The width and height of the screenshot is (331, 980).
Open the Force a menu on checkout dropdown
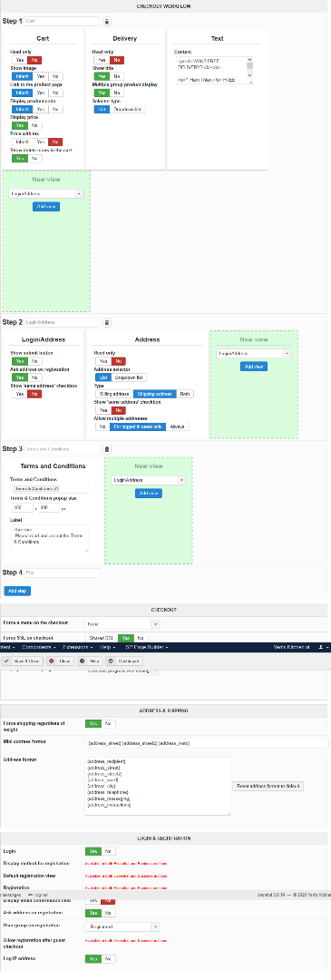click(x=122, y=623)
